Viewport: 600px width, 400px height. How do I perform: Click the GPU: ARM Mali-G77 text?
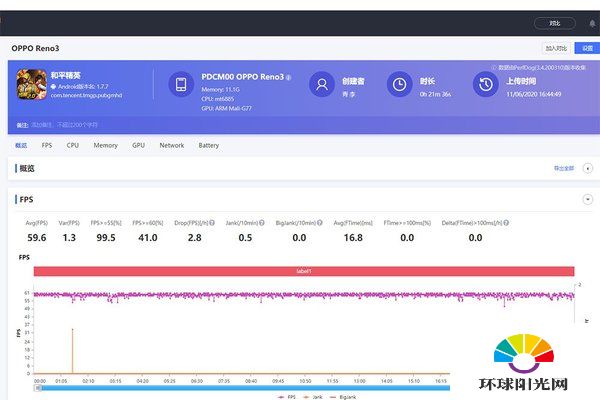(227, 108)
